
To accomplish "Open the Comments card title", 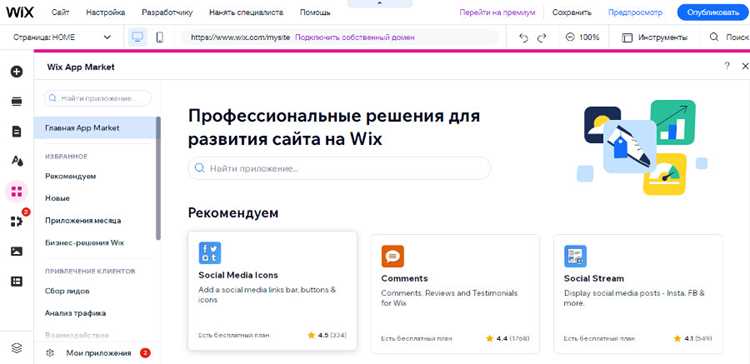I will (404, 278).
